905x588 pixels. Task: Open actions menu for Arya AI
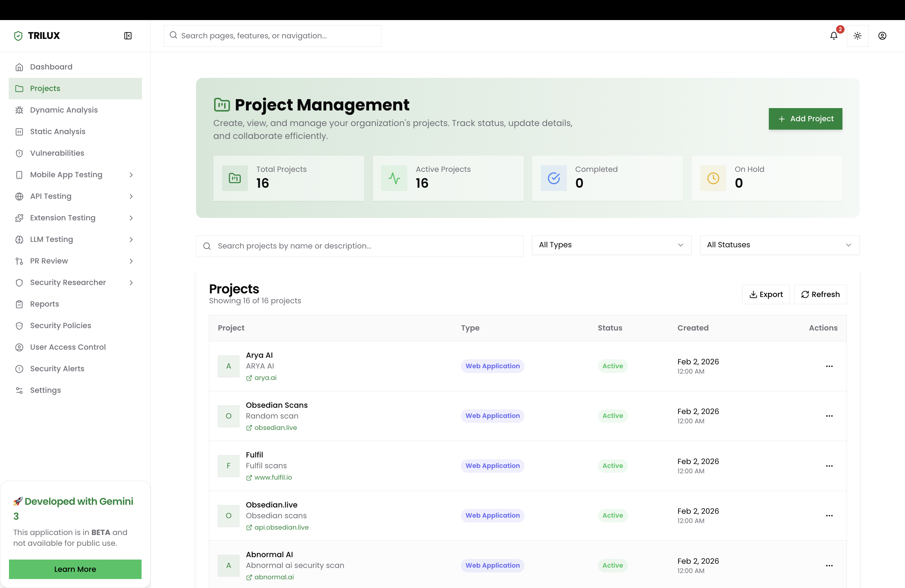pos(829,366)
